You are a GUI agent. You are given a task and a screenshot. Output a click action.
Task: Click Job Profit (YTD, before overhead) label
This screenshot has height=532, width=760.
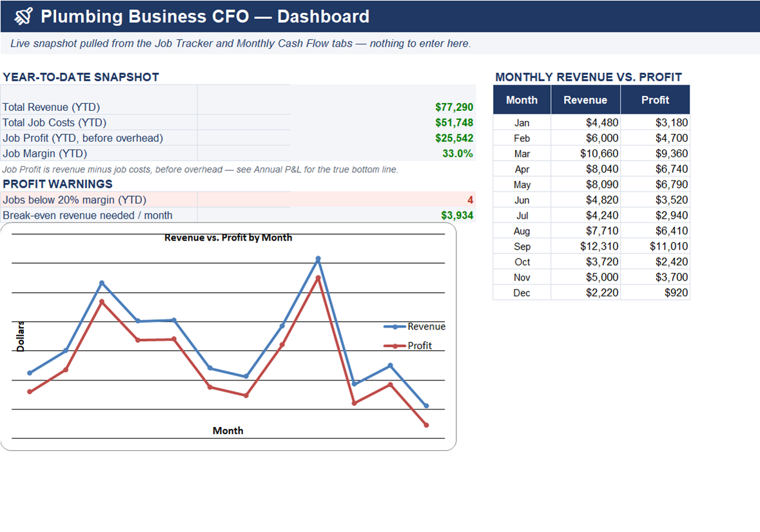click(83, 138)
